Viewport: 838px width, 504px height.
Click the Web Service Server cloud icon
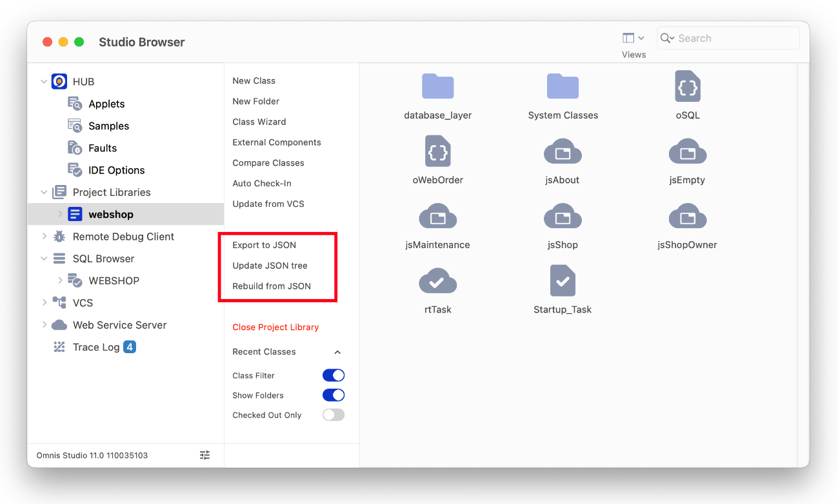[x=59, y=325]
